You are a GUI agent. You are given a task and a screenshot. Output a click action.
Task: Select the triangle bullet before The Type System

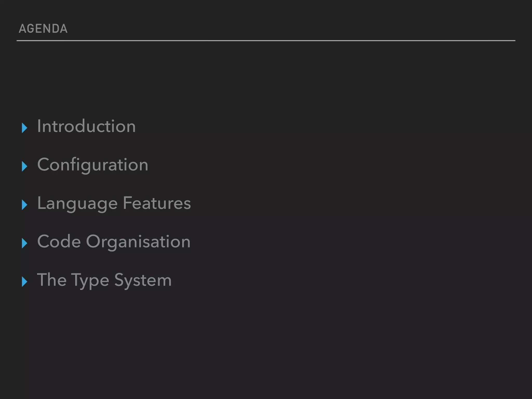coord(24,282)
